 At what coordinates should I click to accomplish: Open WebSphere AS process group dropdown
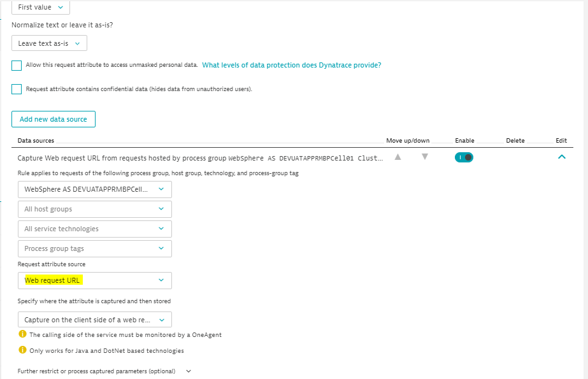click(94, 189)
